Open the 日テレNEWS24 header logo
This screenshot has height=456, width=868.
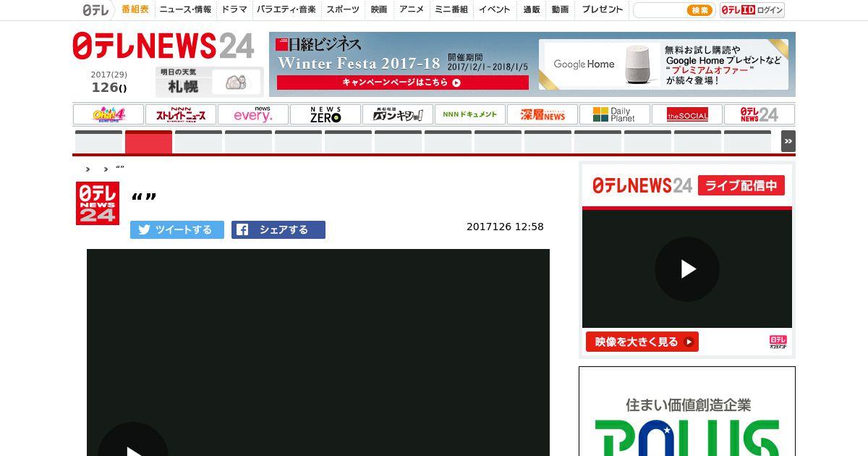(163, 46)
